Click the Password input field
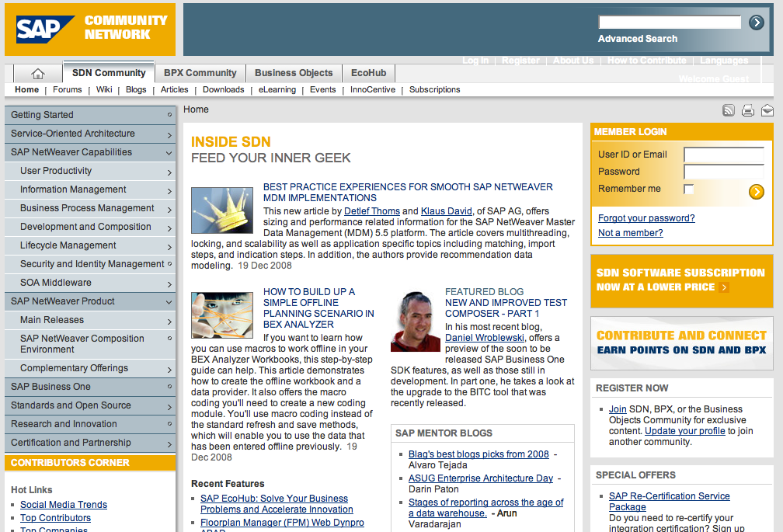Viewport: 783px width, 532px height. (724, 172)
